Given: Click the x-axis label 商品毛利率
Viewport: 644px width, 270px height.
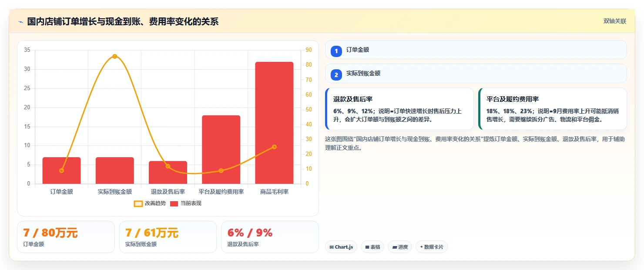Looking at the screenshot, I should click(x=274, y=192).
